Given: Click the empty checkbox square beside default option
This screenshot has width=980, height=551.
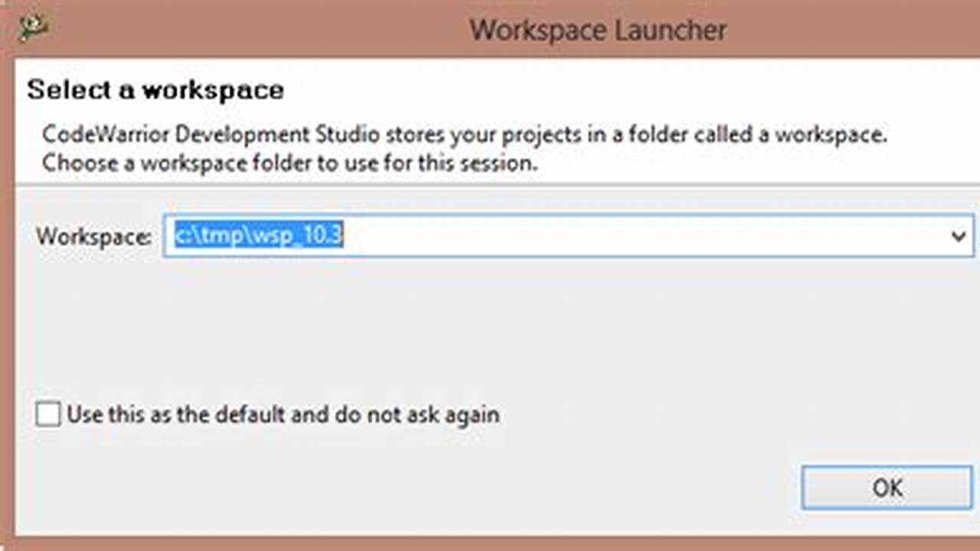Looking at the screenshot, I should click(x=47, y=413).
